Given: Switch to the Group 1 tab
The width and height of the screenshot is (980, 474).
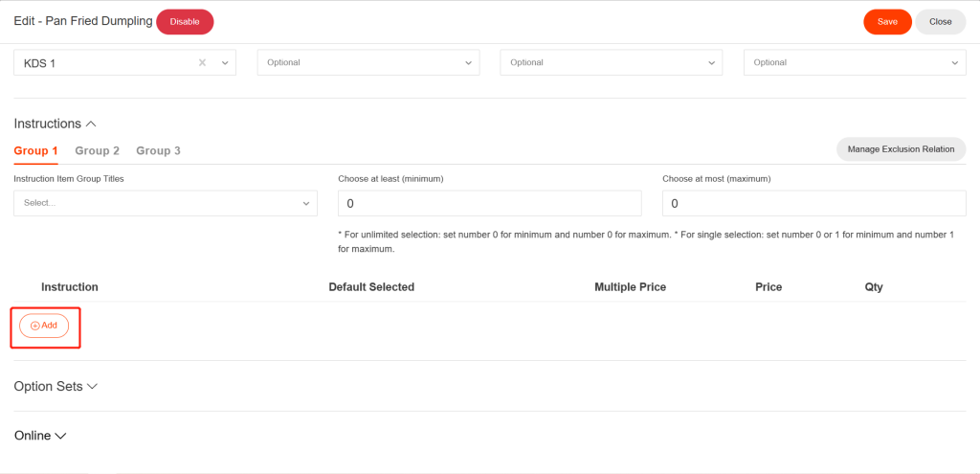Looking at the screenshot, I should pos(35,151).
